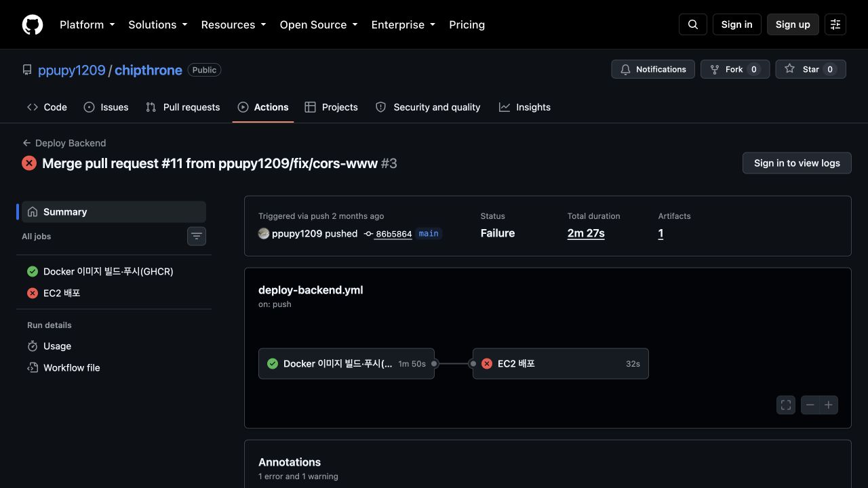Click ppupy1209 avatar image

[x=264, y=233]
